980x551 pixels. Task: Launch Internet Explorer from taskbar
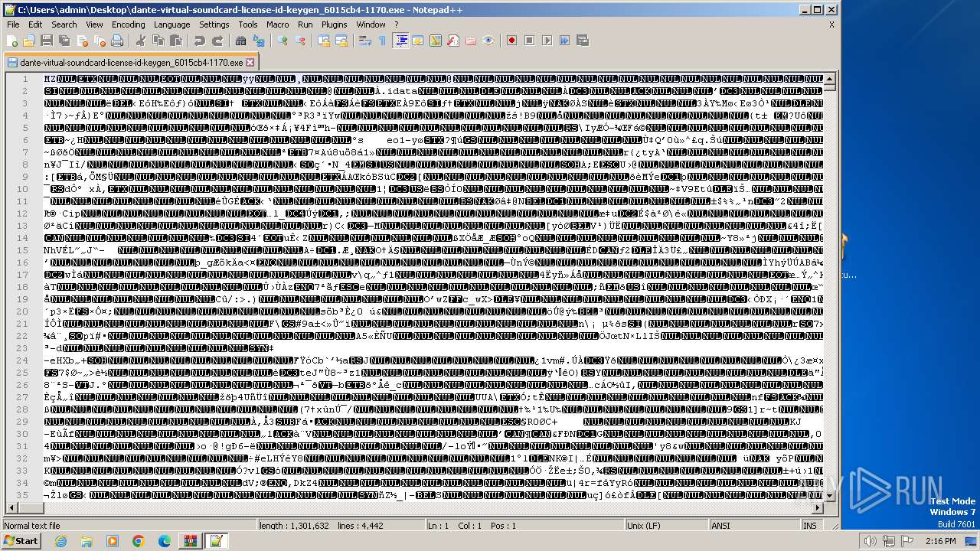60,541
